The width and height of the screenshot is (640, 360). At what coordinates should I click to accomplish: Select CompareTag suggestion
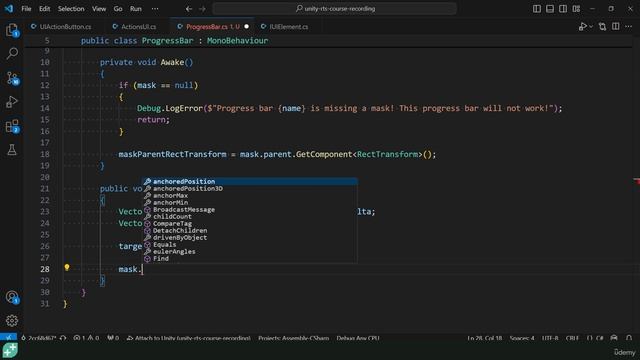tap(249, 223)
